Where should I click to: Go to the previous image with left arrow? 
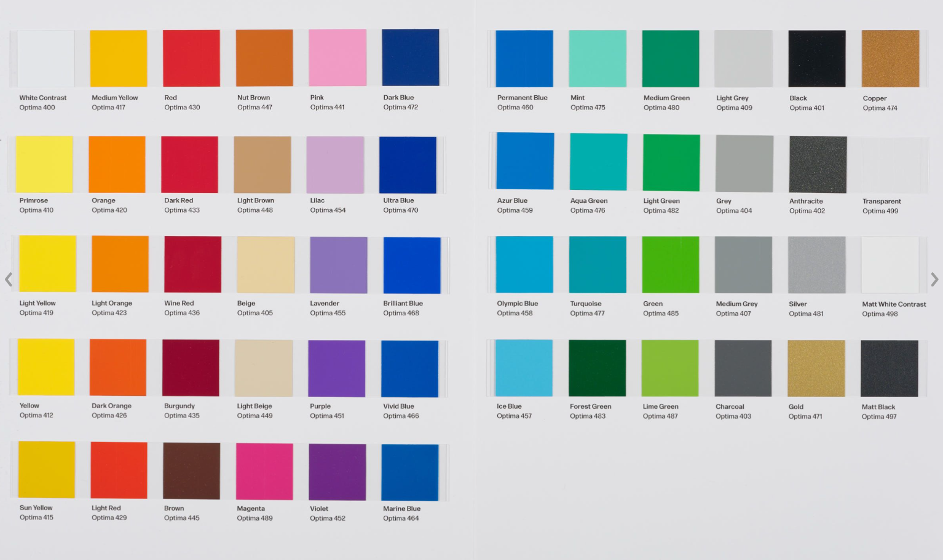coord(9,280)
